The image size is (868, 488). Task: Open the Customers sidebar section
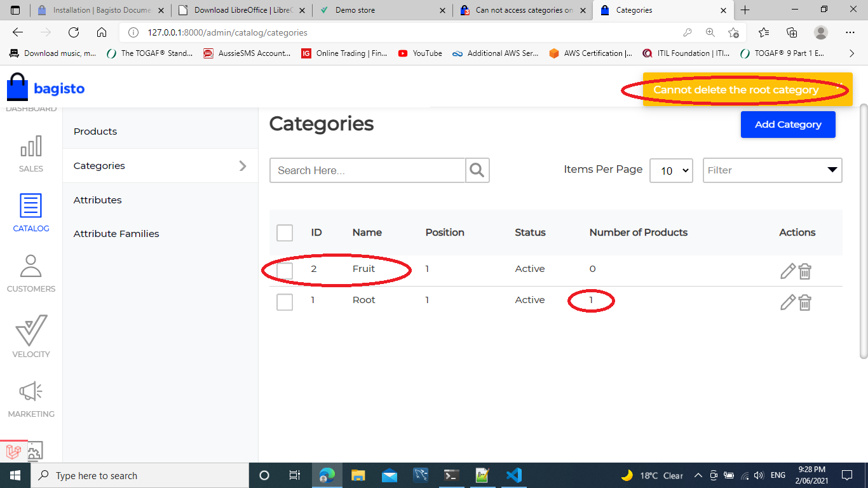coord(31,274)
